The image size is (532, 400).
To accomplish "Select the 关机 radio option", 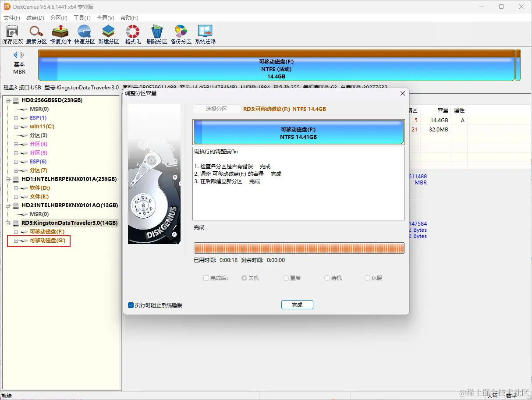I will click(245, 278).
